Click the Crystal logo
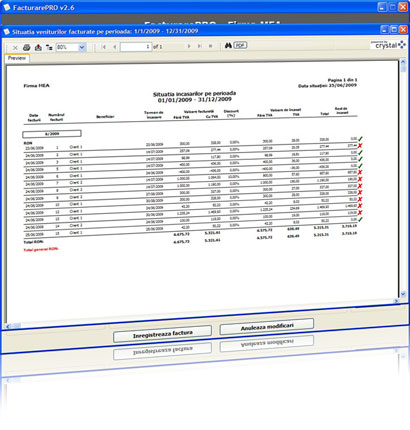 point(388,45)
